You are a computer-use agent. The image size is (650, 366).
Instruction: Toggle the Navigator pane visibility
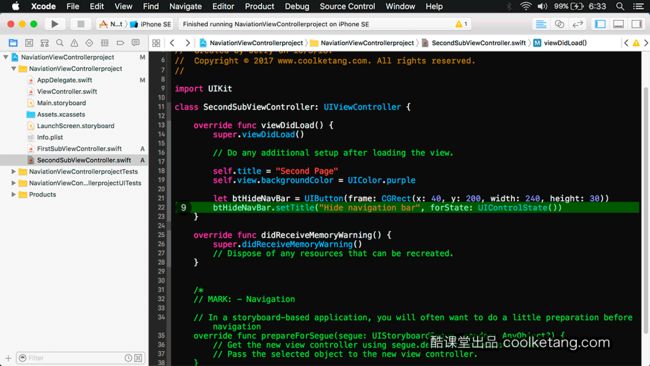pos(600,24)
